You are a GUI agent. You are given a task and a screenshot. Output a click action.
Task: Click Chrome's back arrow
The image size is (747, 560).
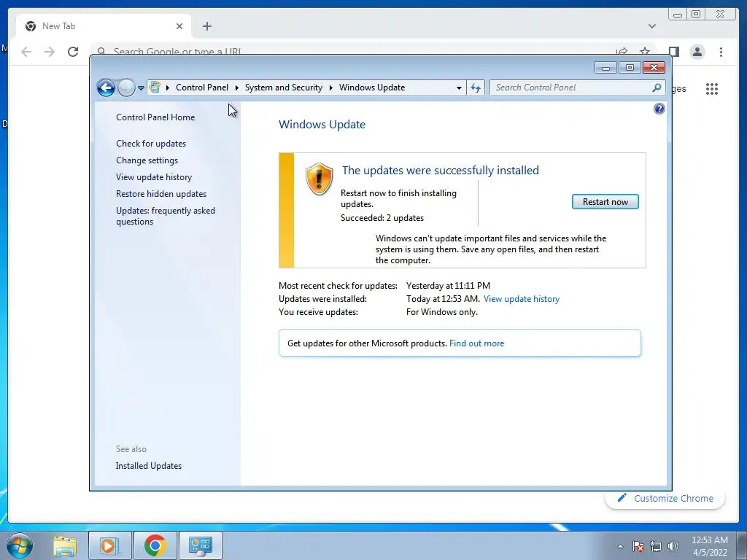26,52
